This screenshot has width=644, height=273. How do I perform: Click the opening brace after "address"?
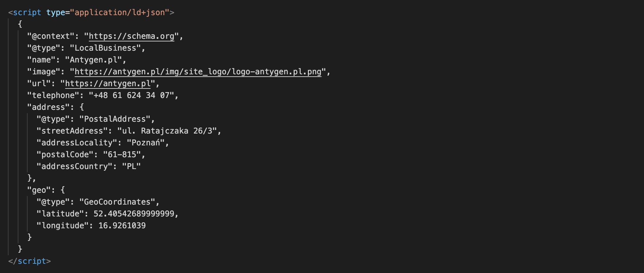tap(82, 107)
